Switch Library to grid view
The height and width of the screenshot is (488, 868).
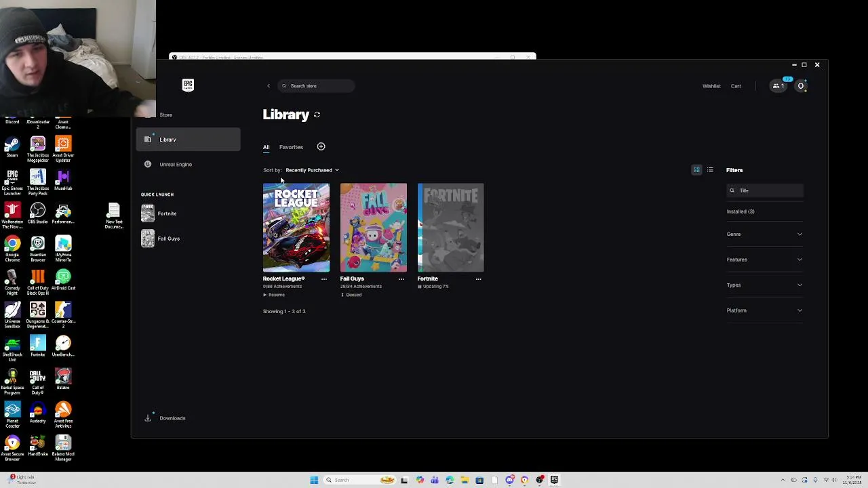[x=696, y=170]
